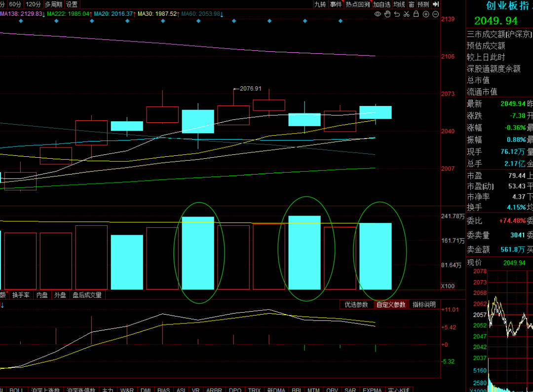Toggle the padlock lock icon
The image size is (533, 392).
click(x=416, y=14)
